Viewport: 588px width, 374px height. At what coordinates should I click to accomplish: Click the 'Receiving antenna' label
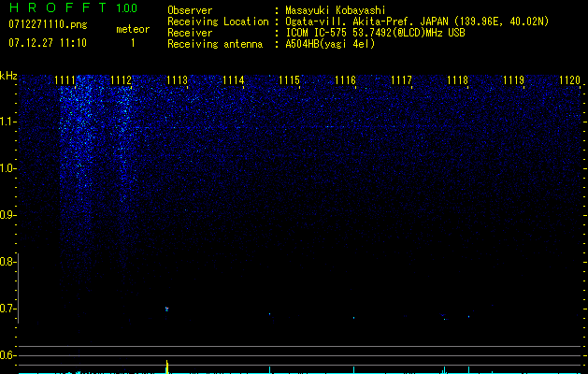[215, 44]
